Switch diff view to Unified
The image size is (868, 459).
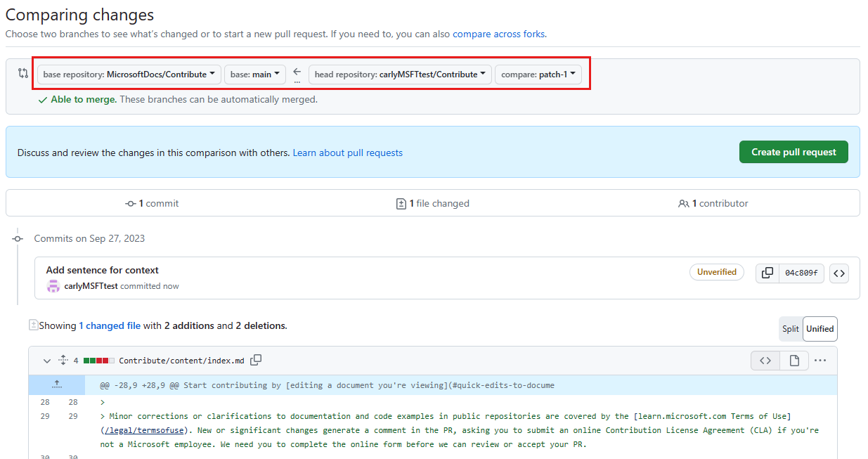click(x=820, y=328)
